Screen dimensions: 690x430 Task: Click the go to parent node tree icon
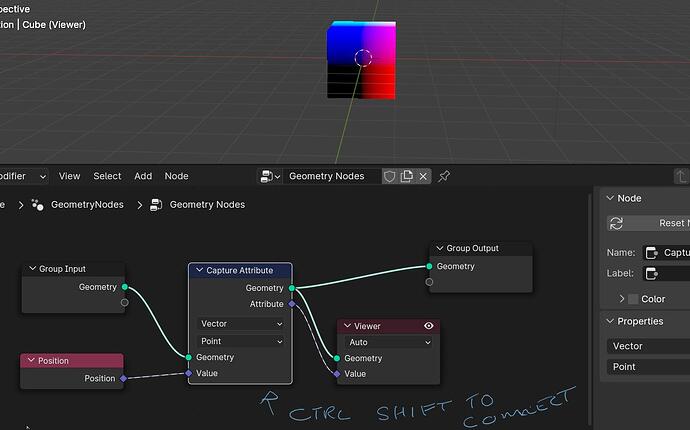tap(680, 176)
